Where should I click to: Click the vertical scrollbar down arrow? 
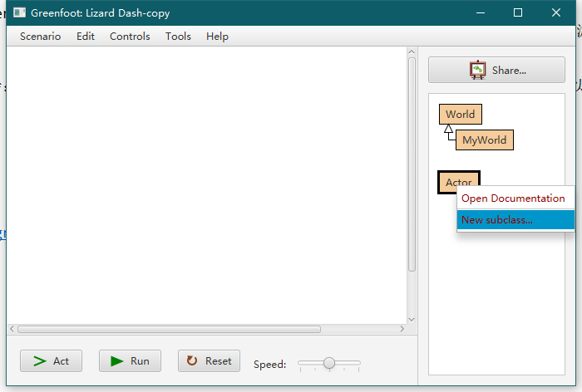(412, 319)
